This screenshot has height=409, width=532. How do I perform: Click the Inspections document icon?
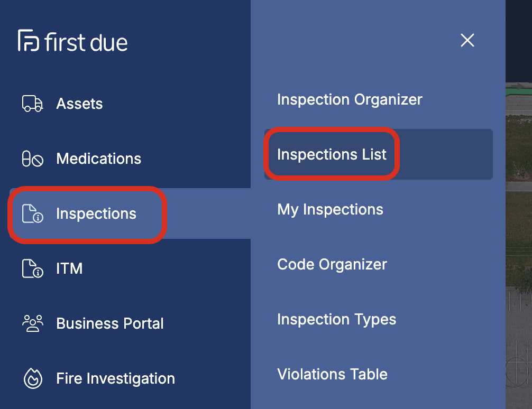[33, 213]
